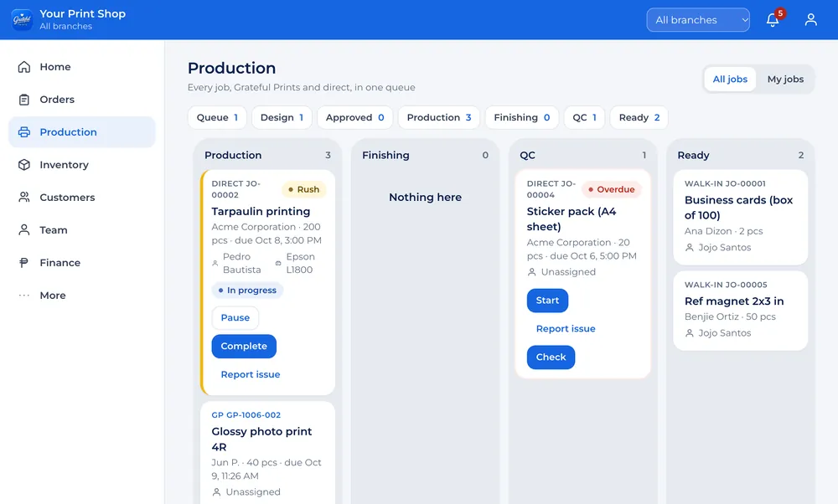Click the assignee icon on Business cards card
This screenshot has height=504, width=838.
click(690, 248)
